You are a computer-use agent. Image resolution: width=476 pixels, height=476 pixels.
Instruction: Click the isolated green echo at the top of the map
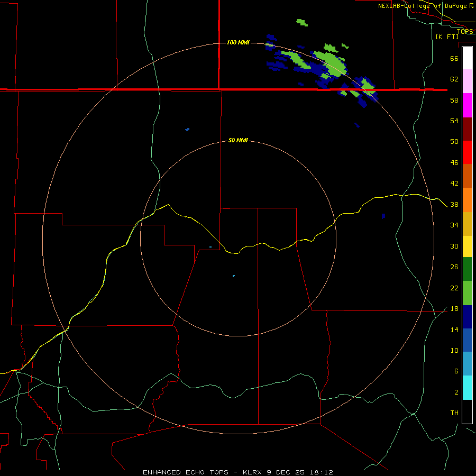coord(302,22)
